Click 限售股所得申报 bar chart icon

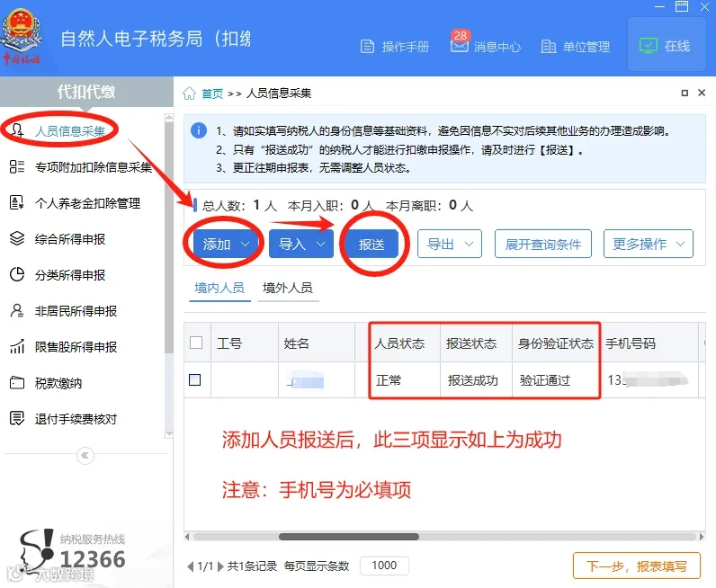pos(17,346)
